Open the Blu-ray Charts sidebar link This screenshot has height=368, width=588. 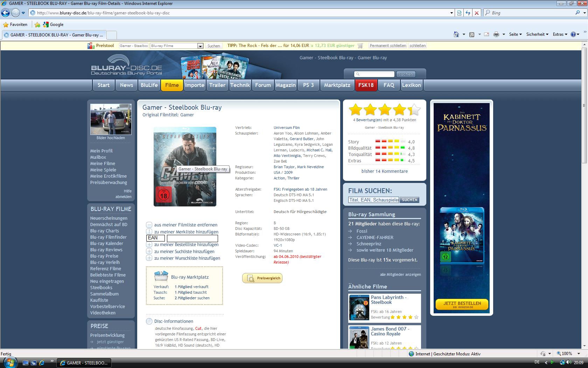point(104,231)
